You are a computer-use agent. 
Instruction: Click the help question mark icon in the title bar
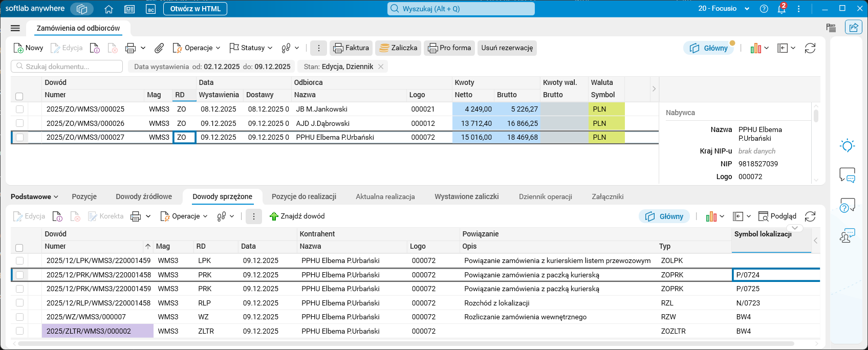tap(764, 9)
